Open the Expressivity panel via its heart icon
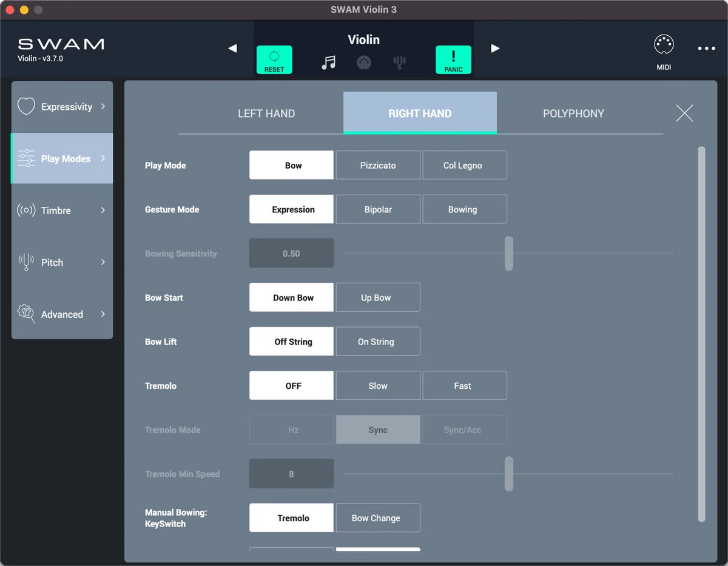Screen dimensions: 728x566 point(26,106)
